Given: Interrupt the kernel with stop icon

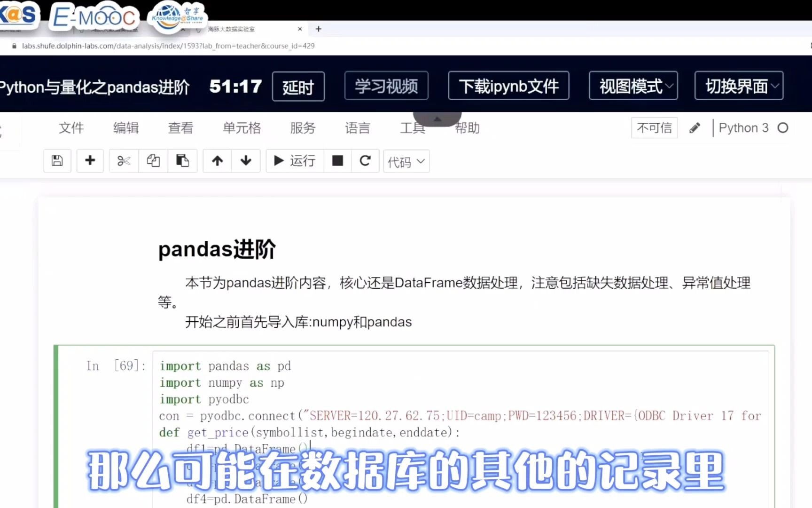Looking at the screenshot, I should (x=337, y=161).
